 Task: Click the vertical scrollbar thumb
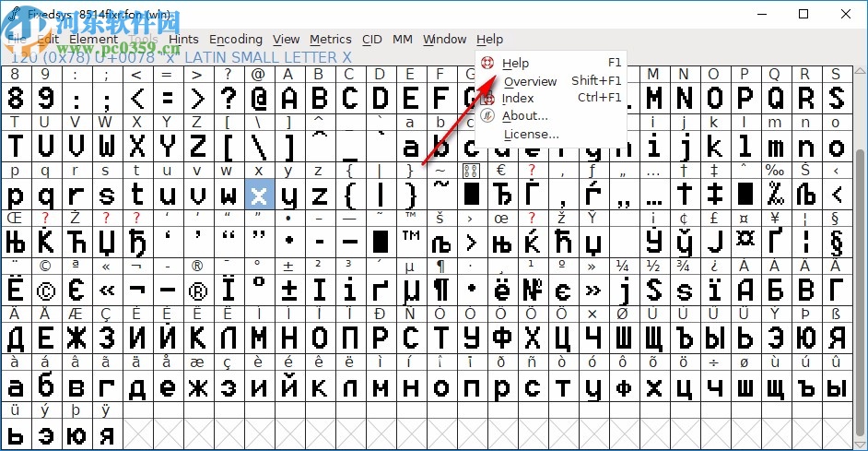click(860, 291)
